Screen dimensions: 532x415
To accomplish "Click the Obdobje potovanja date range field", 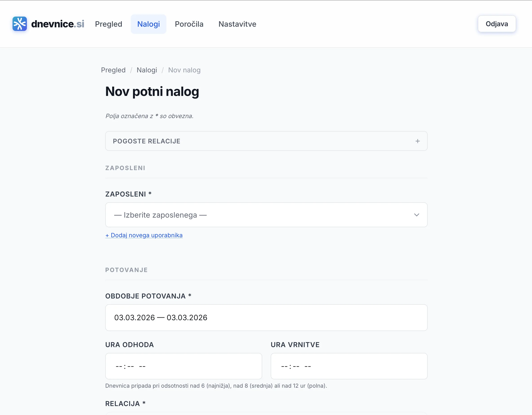I will click(266, 318).
